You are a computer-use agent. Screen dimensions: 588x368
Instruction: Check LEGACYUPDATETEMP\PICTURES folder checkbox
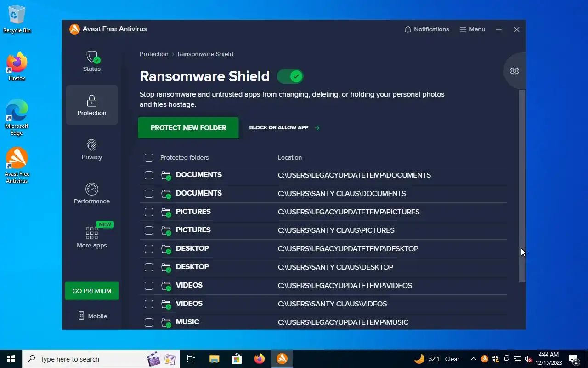[149, 212]
